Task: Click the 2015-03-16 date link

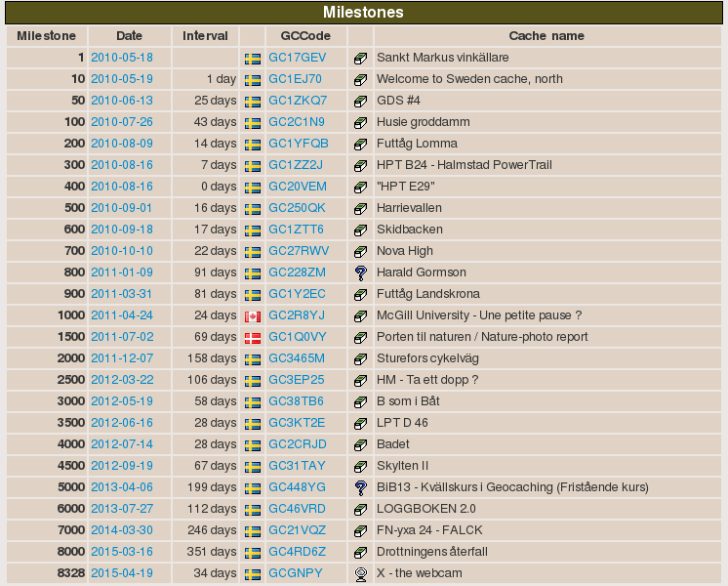Action: click(x=122, y=552)
